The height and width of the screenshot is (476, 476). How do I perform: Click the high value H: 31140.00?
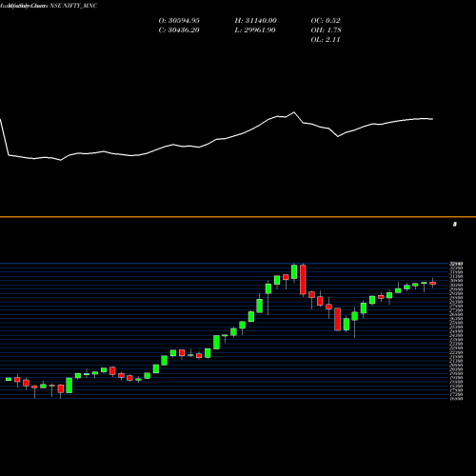tap(256, 21)
